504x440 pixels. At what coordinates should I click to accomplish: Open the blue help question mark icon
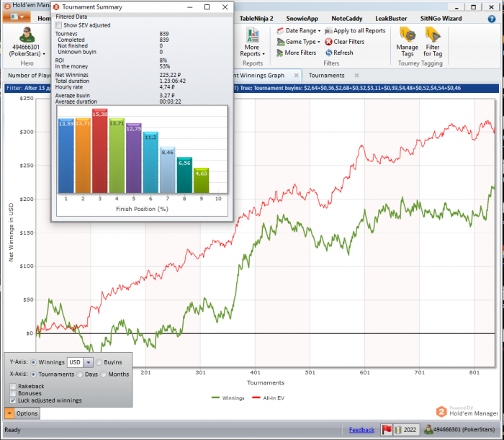tap(492, 19)
